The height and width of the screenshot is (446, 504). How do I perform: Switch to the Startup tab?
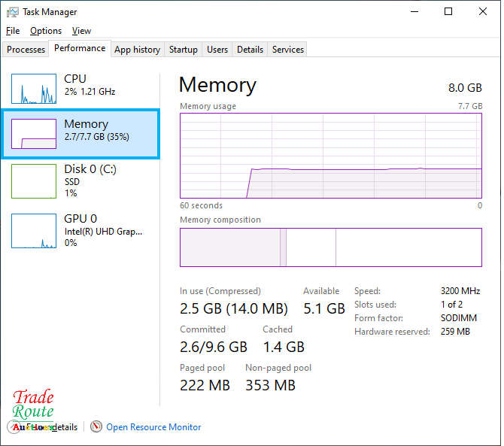pyautogui.click(x=183, y=50)
